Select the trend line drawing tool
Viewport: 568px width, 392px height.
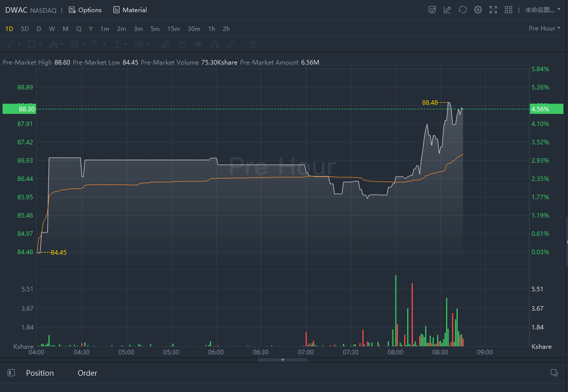click(x=11, y=44)
